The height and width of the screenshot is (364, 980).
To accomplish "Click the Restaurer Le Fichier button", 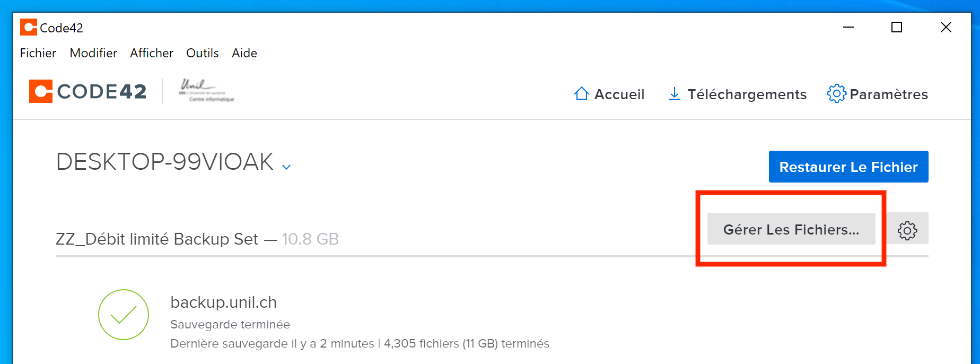I will click(x=848, y=167).
